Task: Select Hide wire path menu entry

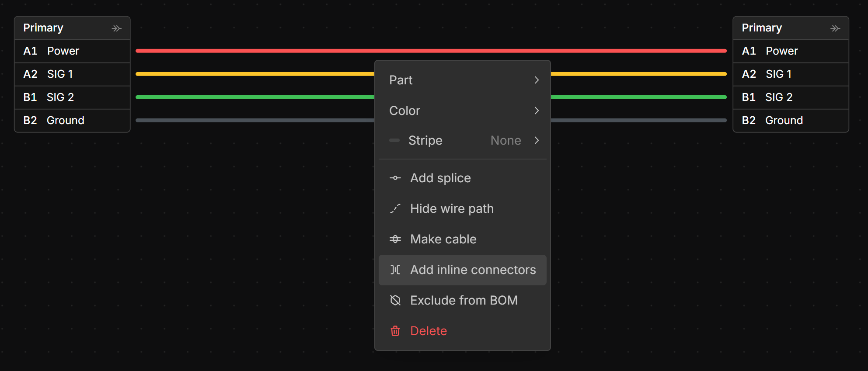Action: click(452, 208)
